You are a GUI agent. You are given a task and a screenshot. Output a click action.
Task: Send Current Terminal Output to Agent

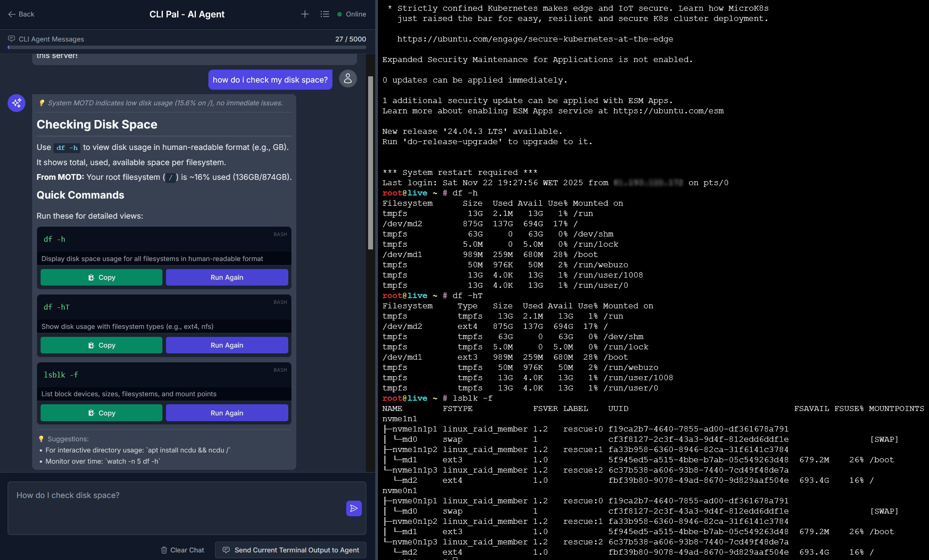click(x=290, y=550)
